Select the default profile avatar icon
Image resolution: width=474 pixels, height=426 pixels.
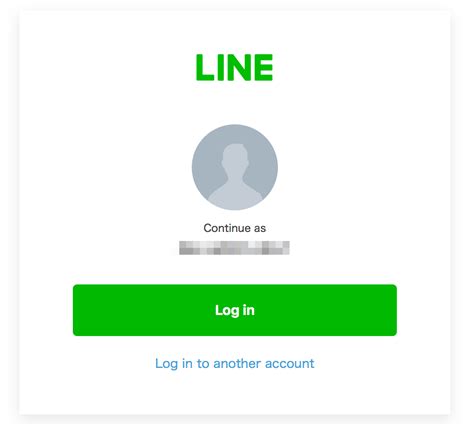coord(235,167)
